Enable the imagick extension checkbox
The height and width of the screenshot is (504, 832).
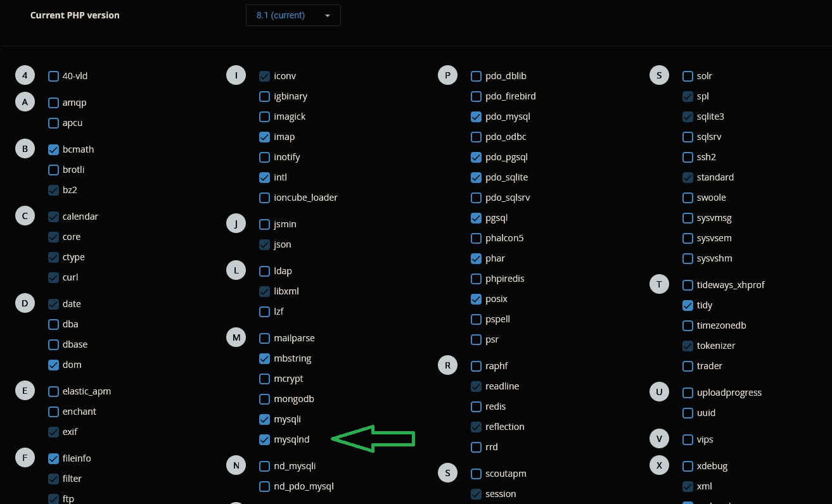[265, 117]
